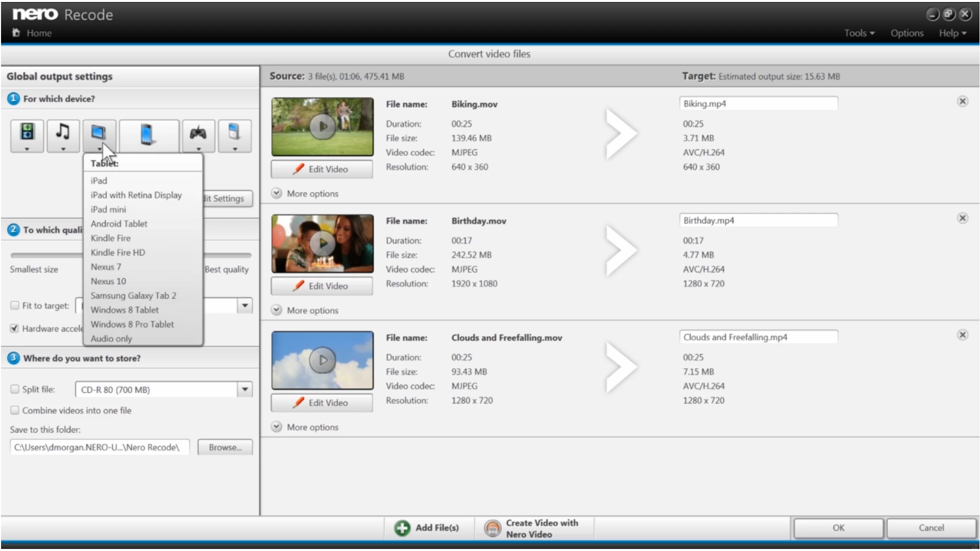Click Edit Video for Birthday.mov
This screenshot has width=980, height=551.
pos(322,286)
